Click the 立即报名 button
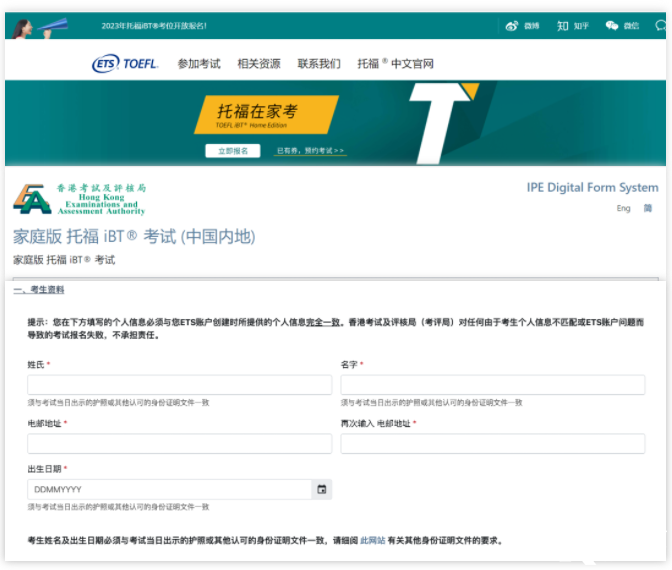This screenshot has height=570, width=672. [233, 151]
